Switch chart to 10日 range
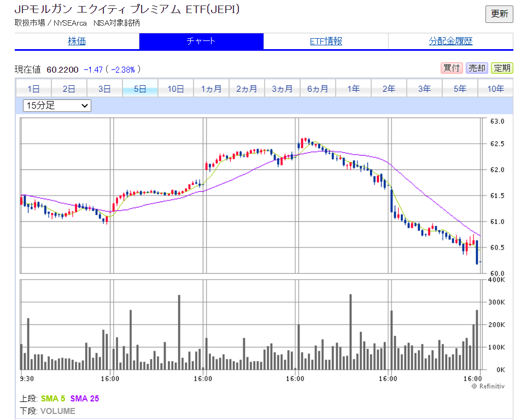 click(x=176, y=88)
